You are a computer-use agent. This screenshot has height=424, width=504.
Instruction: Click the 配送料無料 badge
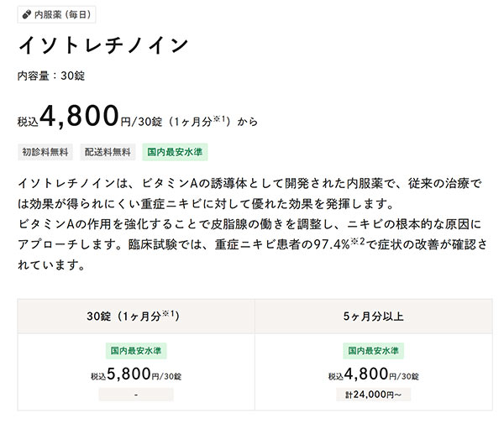click(108, 152)
